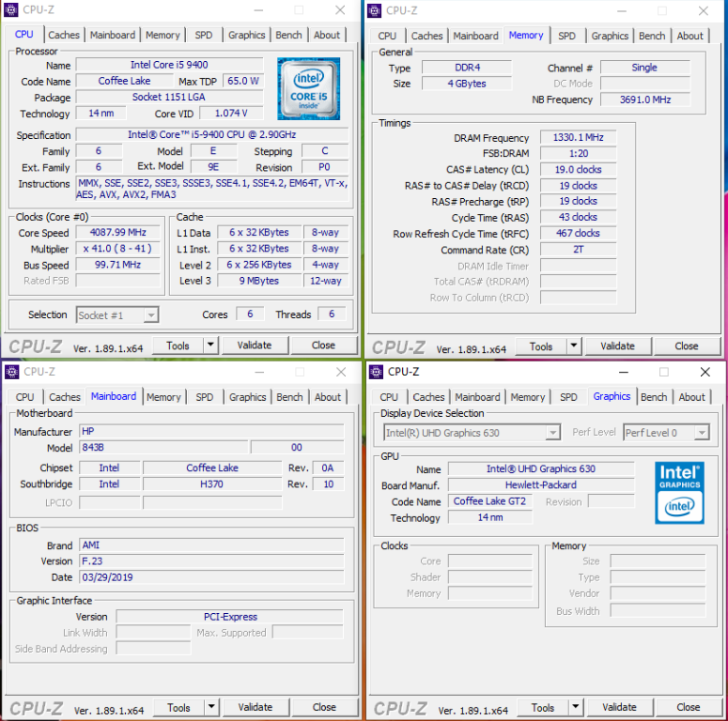Click the Core Speed value 4087.99 MHz
Viewport: 728px width, 721px height.
[118, 232]
